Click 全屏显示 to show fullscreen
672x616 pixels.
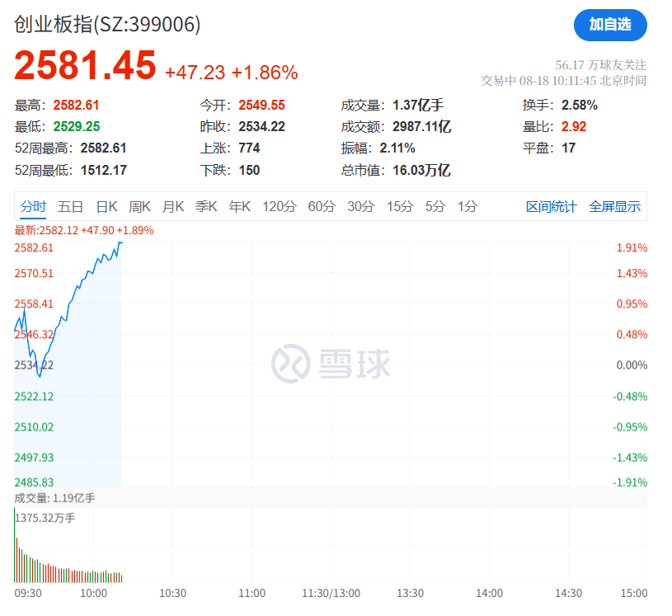(614, 207)
